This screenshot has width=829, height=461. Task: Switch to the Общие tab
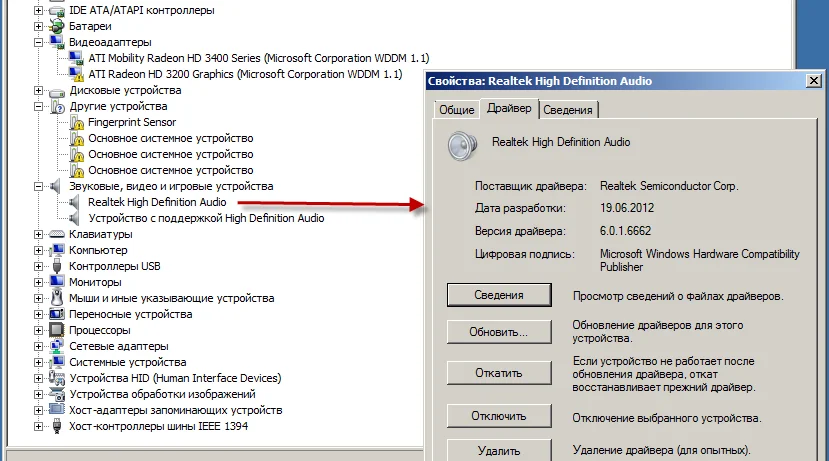click(x=457, y=109)
